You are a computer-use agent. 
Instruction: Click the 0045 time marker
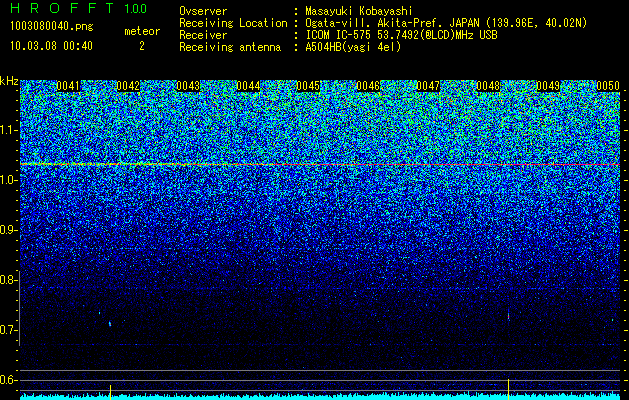pos(308,86)
